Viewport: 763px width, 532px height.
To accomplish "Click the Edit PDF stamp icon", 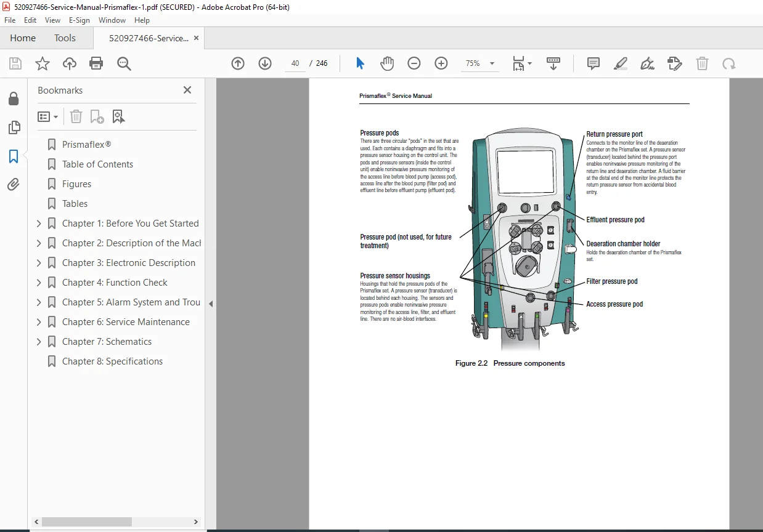I will [x=675, y=63].
